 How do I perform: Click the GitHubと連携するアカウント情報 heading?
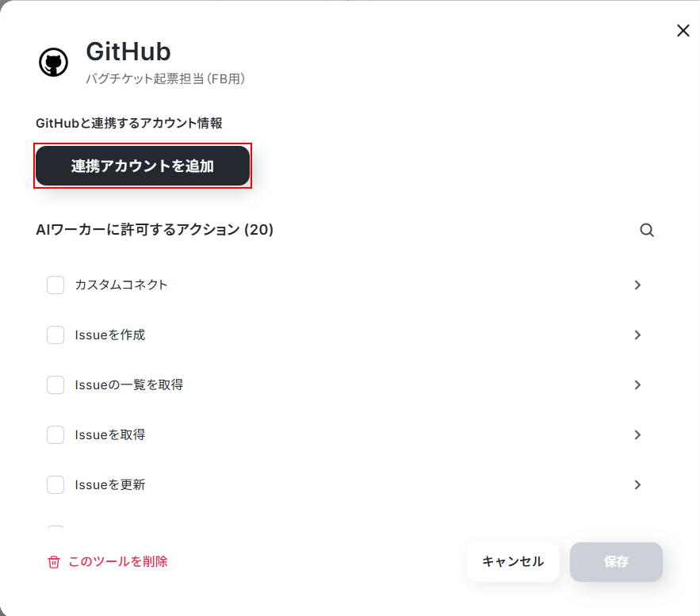pyautogui.click(x=129, y=123)
